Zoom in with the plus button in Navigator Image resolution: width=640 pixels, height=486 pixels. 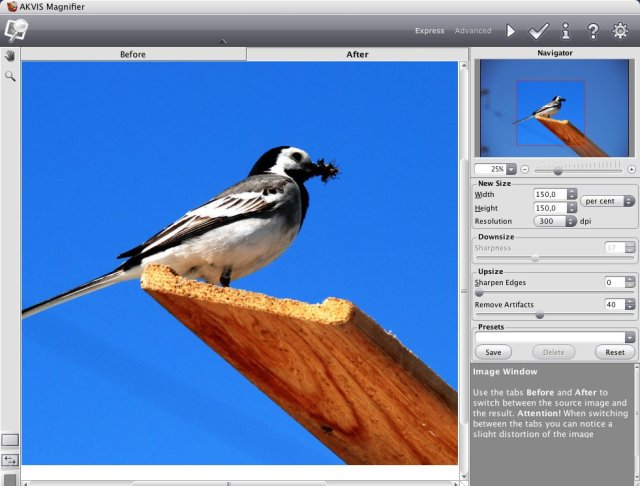click(x=631, y=169)
